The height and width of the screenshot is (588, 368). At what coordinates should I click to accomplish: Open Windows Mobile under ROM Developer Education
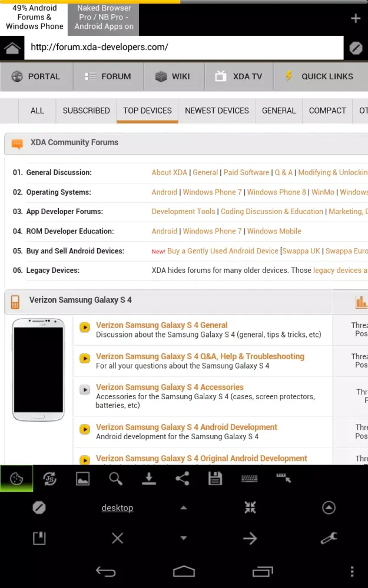(x=274, y=231)
